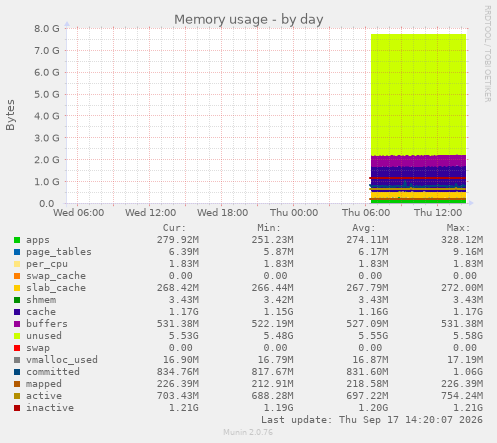The height and width of the screenshot is (443, 497).
Task: Click the 'Munin 2.0.76' footer text
Action: [x=248, y=433]
